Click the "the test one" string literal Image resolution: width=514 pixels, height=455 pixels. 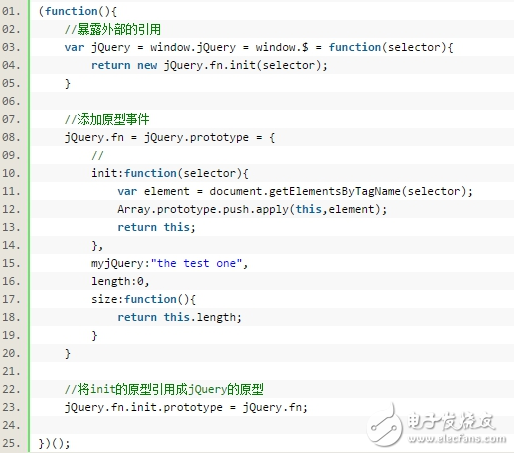(x=196, y=263)
